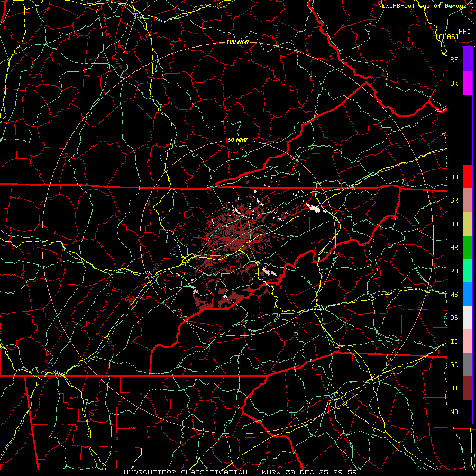Click the [CLAS] unit label
The image size is (476, 476).
(447, 36)
